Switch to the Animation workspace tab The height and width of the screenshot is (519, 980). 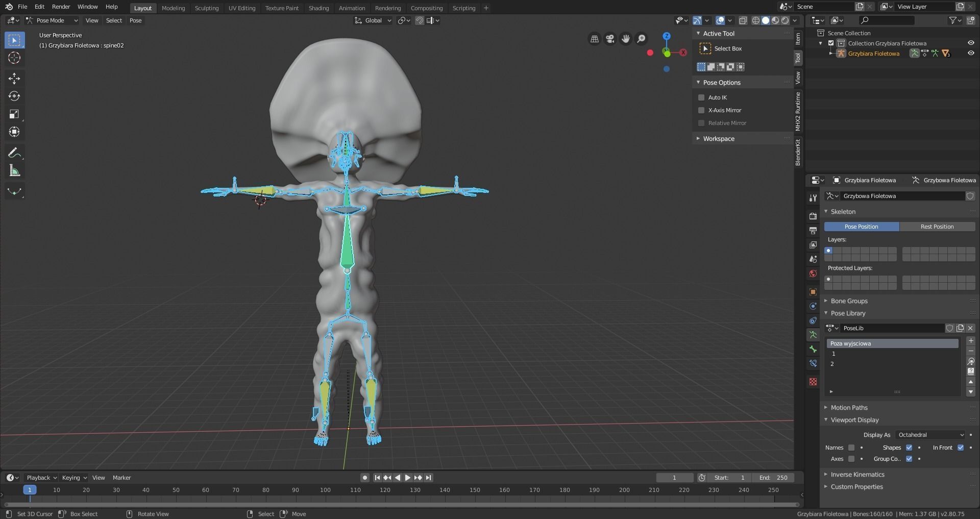(x=352, y=8)
